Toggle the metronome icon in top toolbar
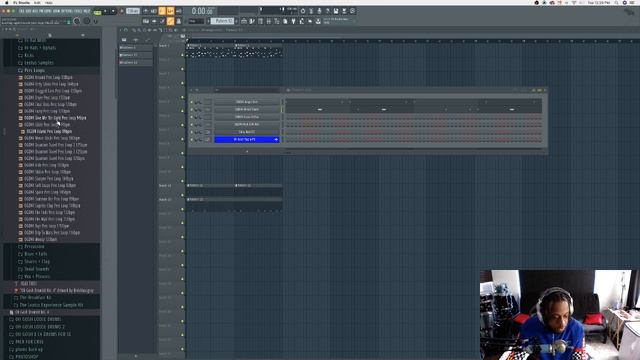 pos(146,11)
